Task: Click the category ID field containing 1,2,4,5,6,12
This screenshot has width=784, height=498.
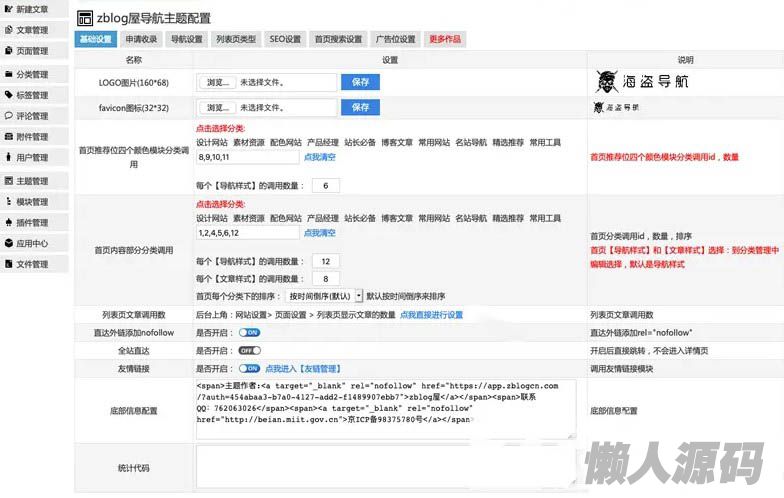Action: [x=248, y=233]
